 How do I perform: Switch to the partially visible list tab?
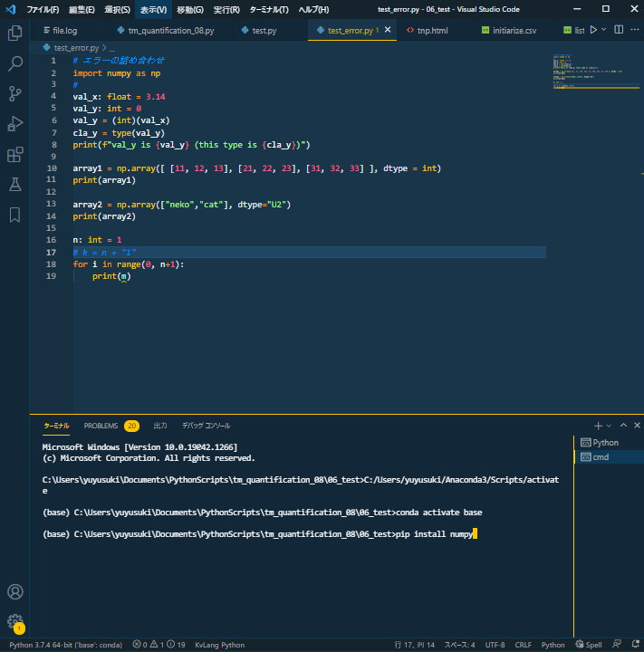(573, 30)
